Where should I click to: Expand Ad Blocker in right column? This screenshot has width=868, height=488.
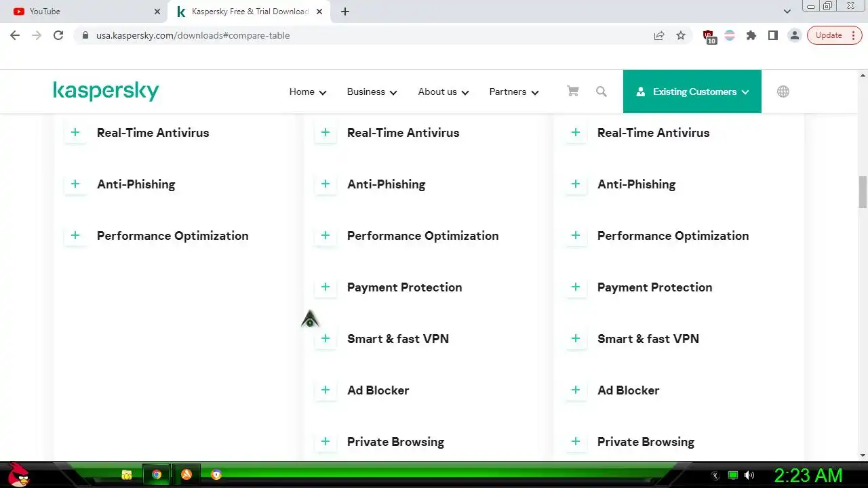[x=576, y=390]
